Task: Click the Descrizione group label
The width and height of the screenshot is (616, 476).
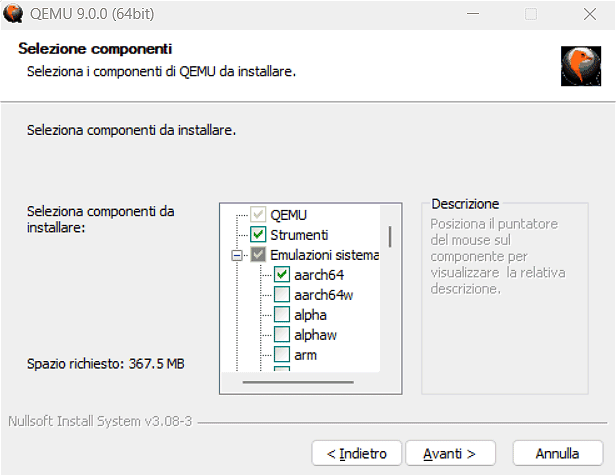Action: point(465,204)
